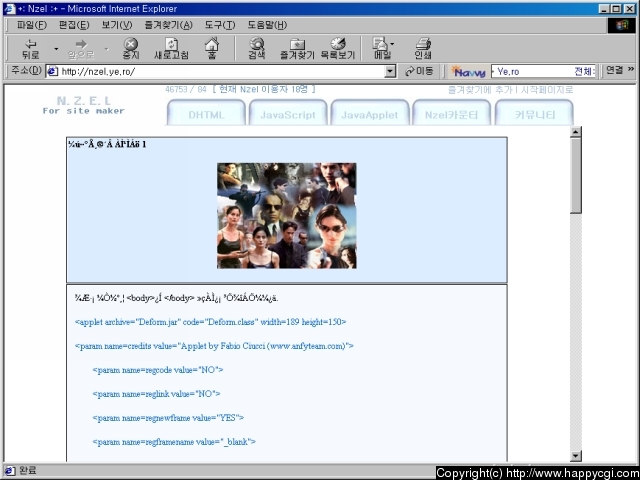The image size is (640, 480).
Task: Go to the home page via 홈 icon
Action: coord(211,49)
